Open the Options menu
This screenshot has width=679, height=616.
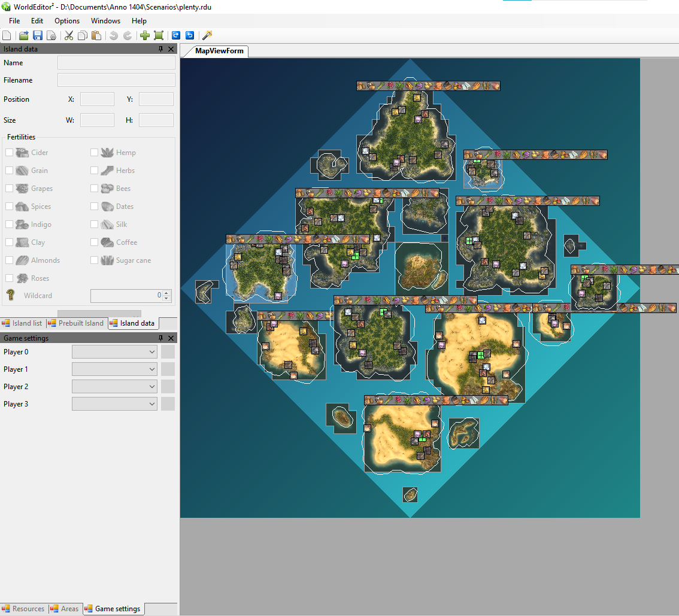pyautogui.click(x=67, y=21)
